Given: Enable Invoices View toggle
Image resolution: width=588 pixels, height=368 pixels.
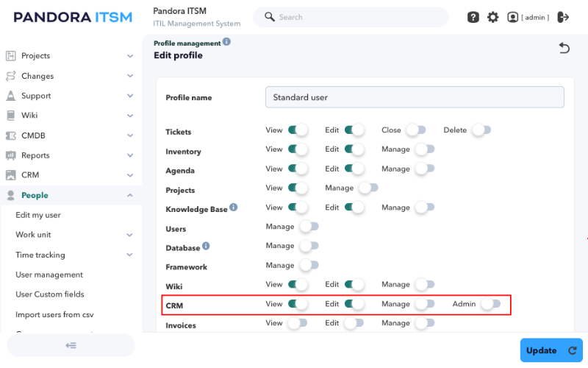Looking at the screenshot, I should 298,323.
